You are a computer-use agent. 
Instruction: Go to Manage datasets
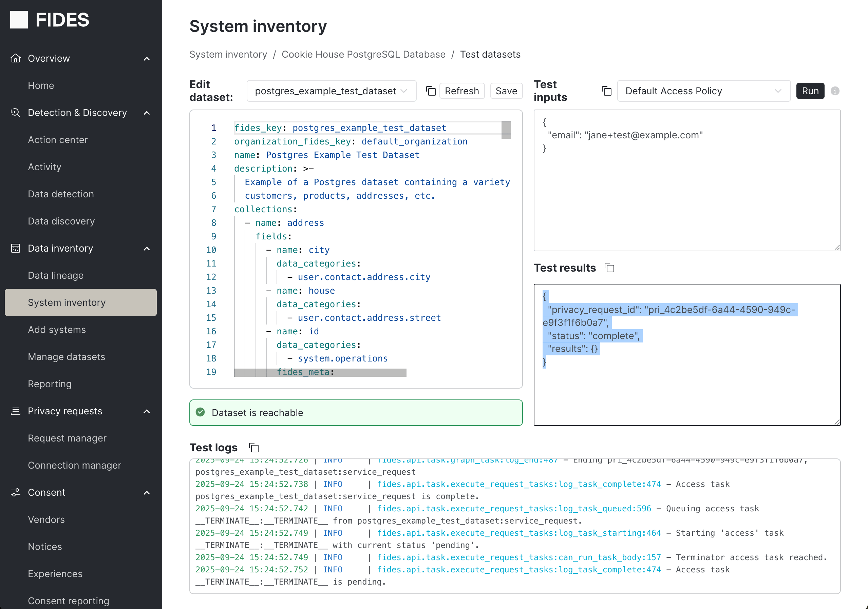67,357
